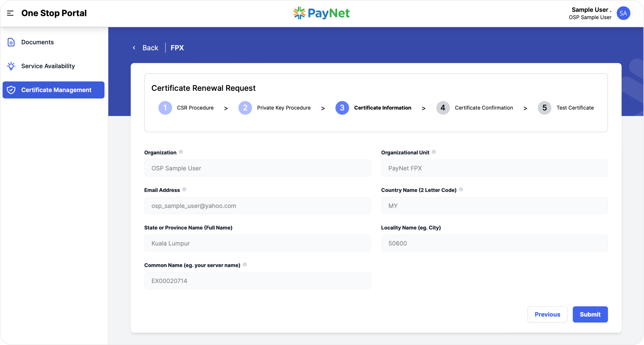Open the SA user avatar
This screenshot has width=644, height=345.
coord(623,13)
